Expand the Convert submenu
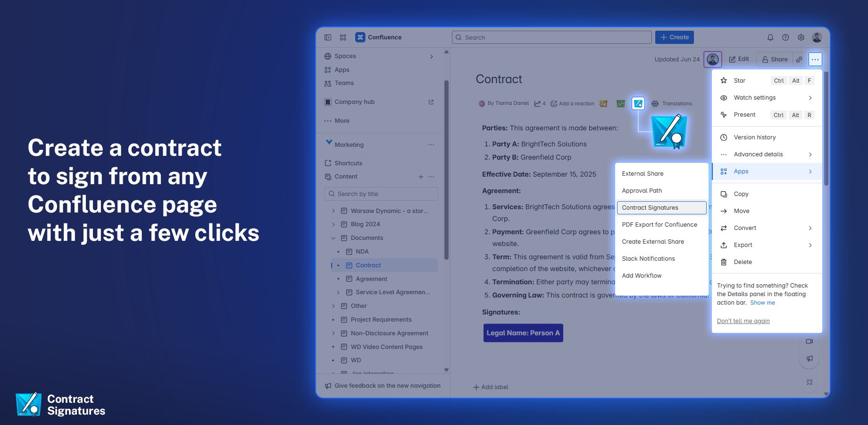The height and width of the screenshot is (425, 868). pos(767,228)
